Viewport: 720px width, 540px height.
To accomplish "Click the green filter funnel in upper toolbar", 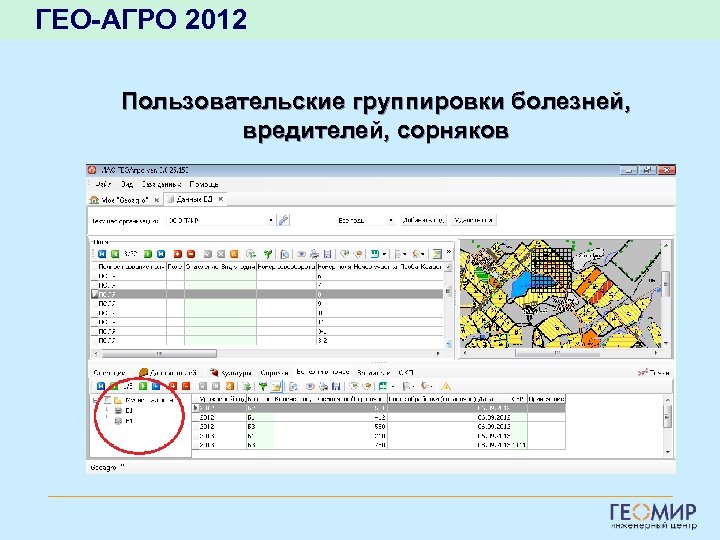I will tap(268, 253).
